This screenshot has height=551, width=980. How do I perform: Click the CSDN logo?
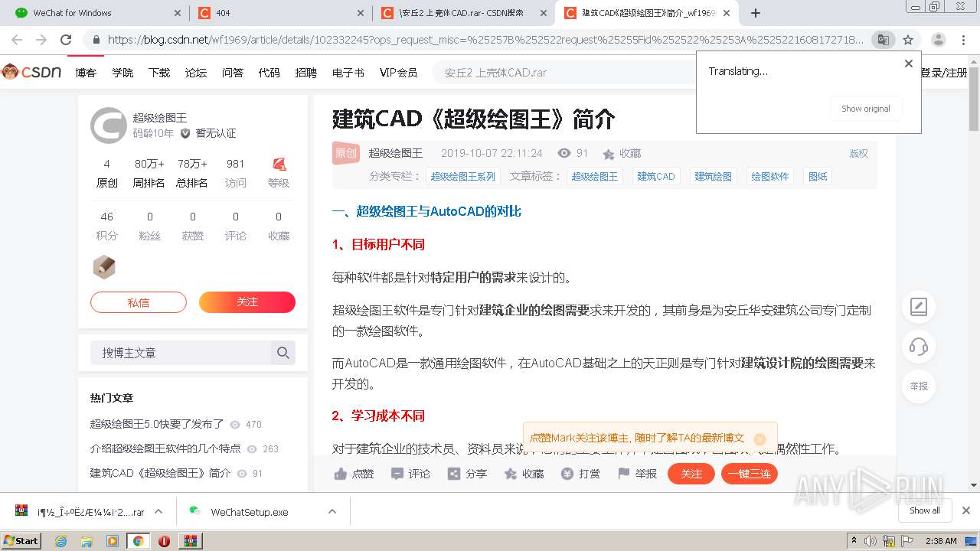pos(32,72)
